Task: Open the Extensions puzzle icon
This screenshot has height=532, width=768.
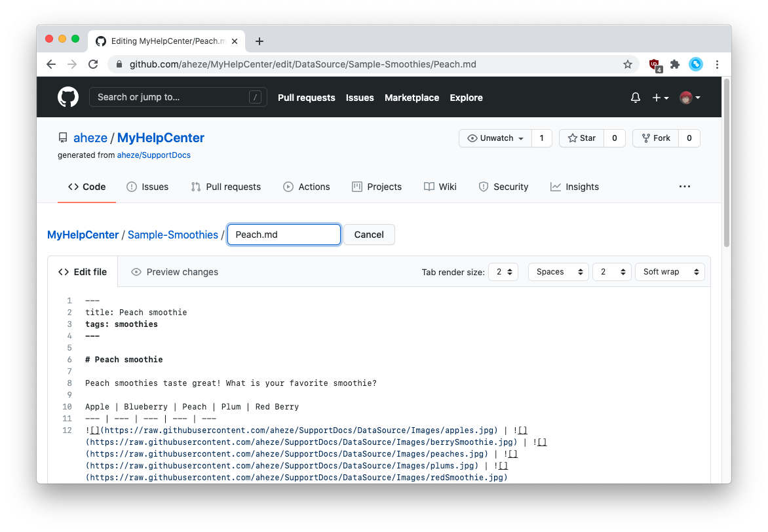Action: (675, 64)
